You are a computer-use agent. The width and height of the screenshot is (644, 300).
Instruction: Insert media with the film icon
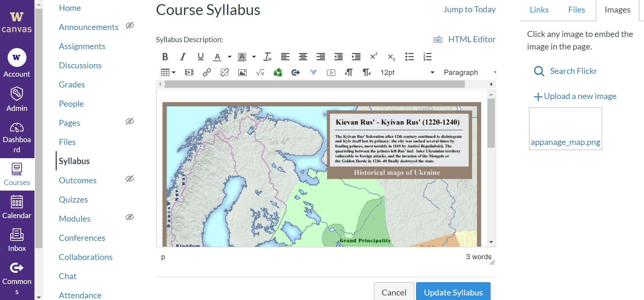point(189,72)
